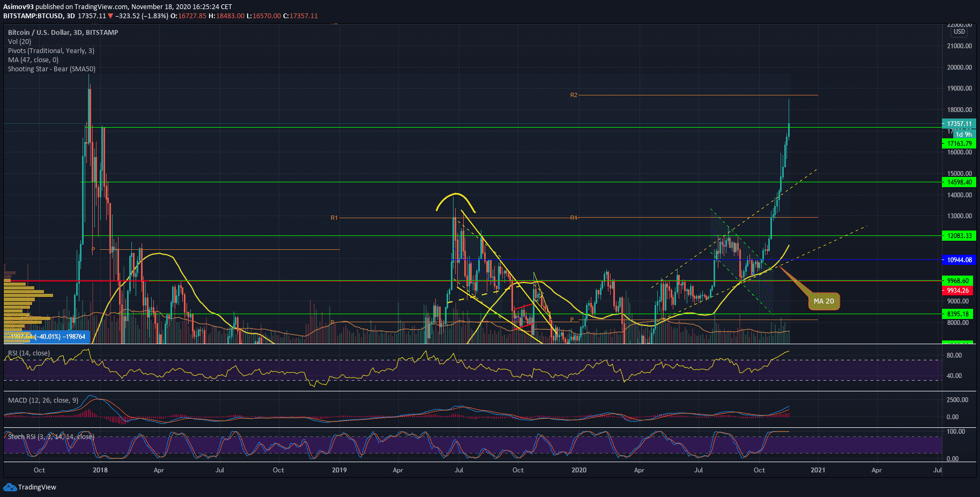Select the RSI (14, close) pane label
The image size is (980, 497).
[29, 353]
